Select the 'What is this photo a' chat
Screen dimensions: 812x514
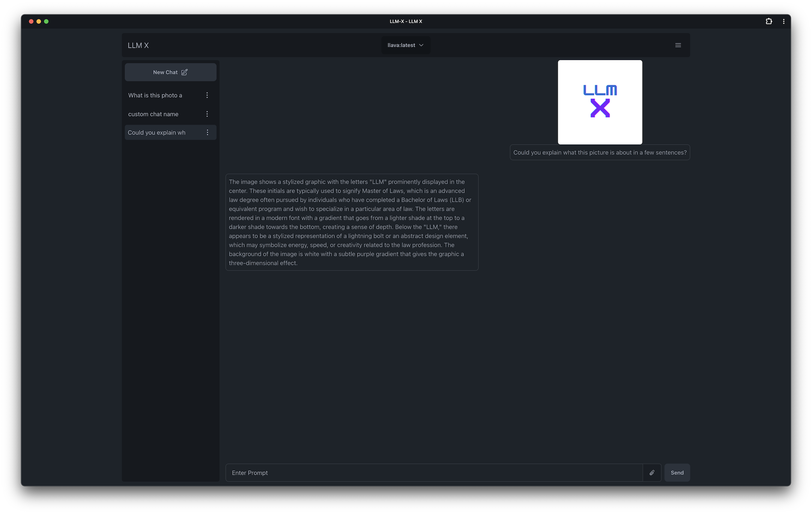pos(155,96)
